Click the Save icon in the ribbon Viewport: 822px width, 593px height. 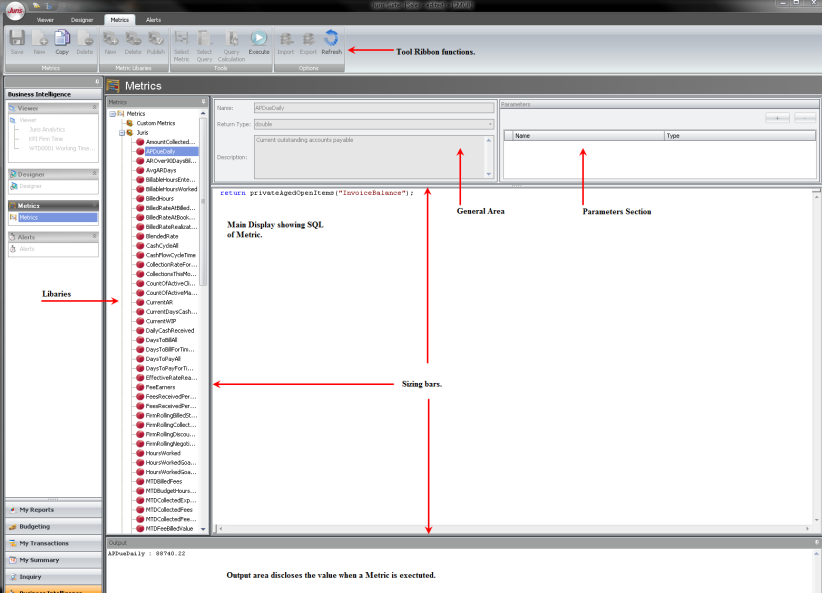tap(17, 40)
